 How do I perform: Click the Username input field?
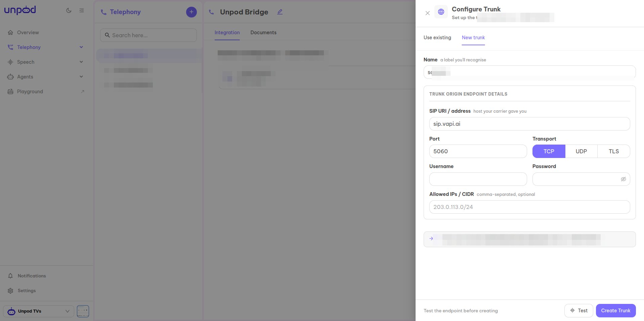pyautogui.click(x=478, y=179)
